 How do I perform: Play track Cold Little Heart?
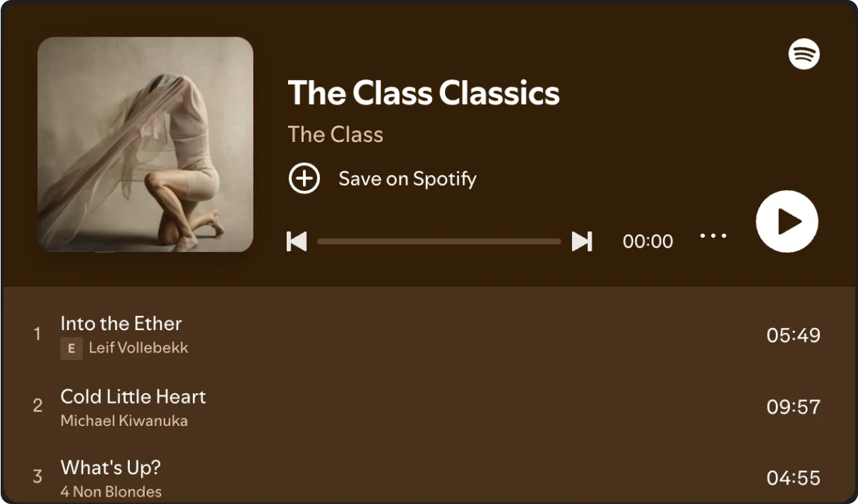429,408
